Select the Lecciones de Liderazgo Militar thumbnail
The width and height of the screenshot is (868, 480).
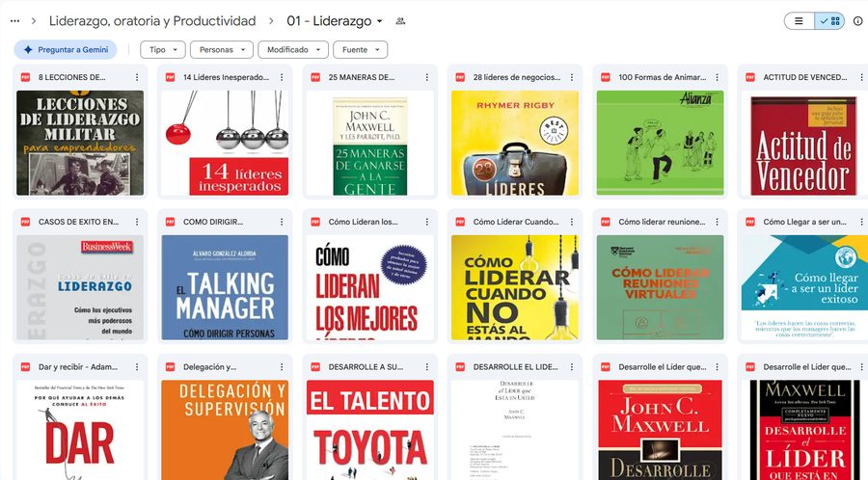(80, 143)
